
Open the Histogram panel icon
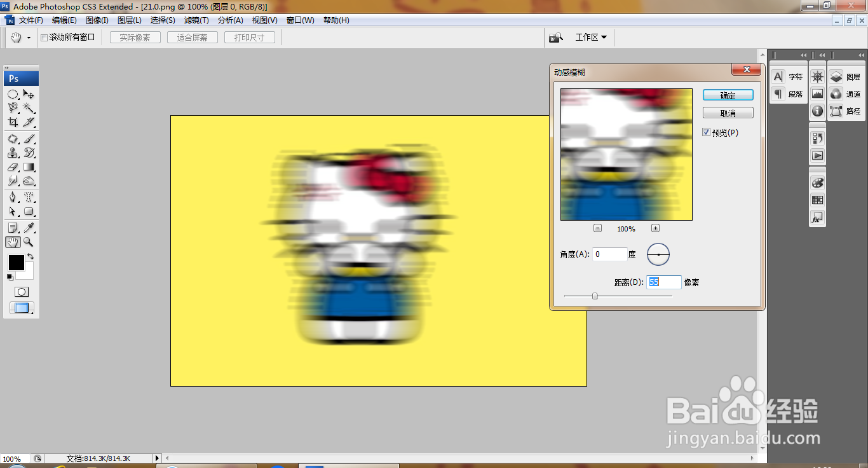817,93
